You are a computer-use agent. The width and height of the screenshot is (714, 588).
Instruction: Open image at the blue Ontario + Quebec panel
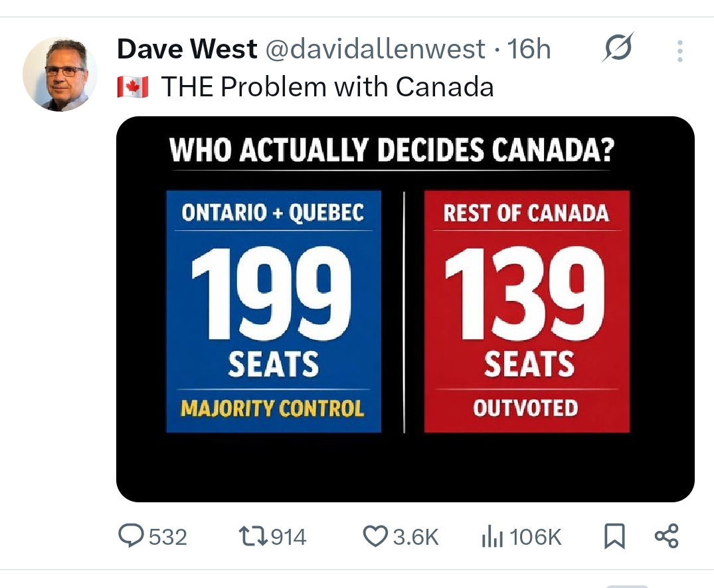273,311
